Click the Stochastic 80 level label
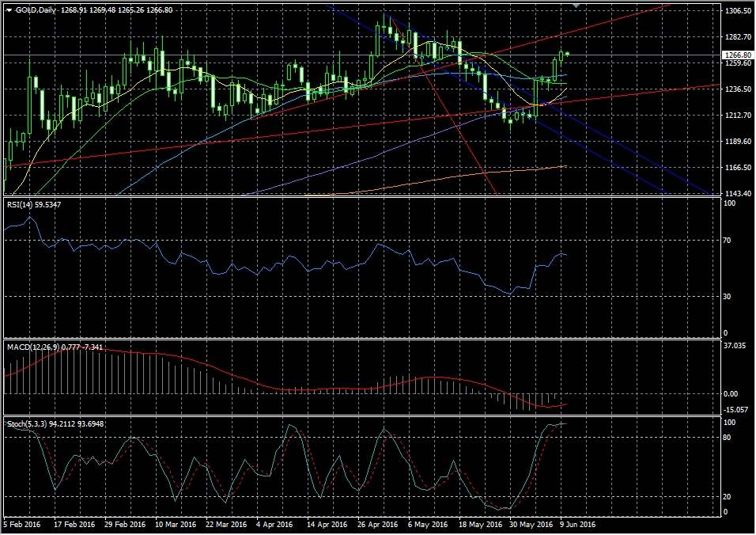756x535 pixels. (x=728, y=438)
